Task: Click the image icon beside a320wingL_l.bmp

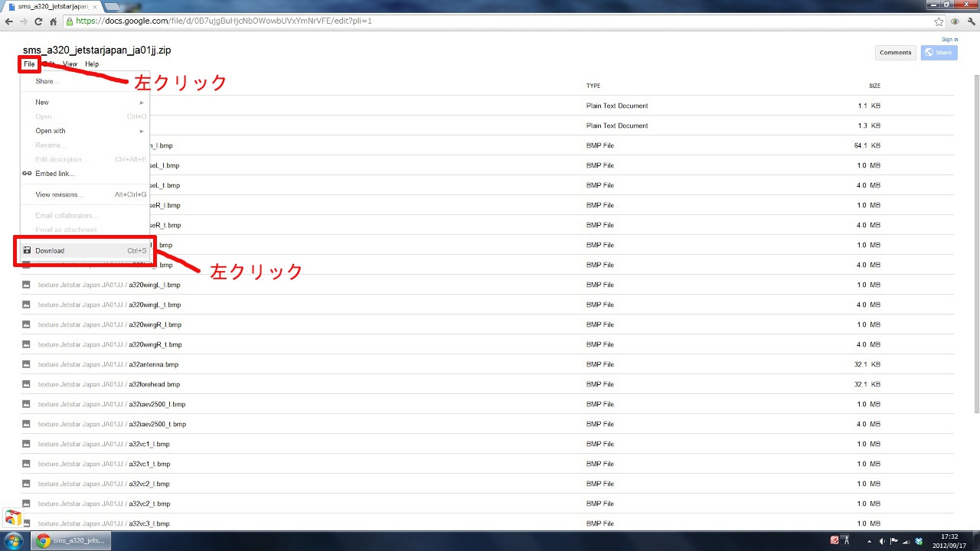Action: click(x=26, y=285)
